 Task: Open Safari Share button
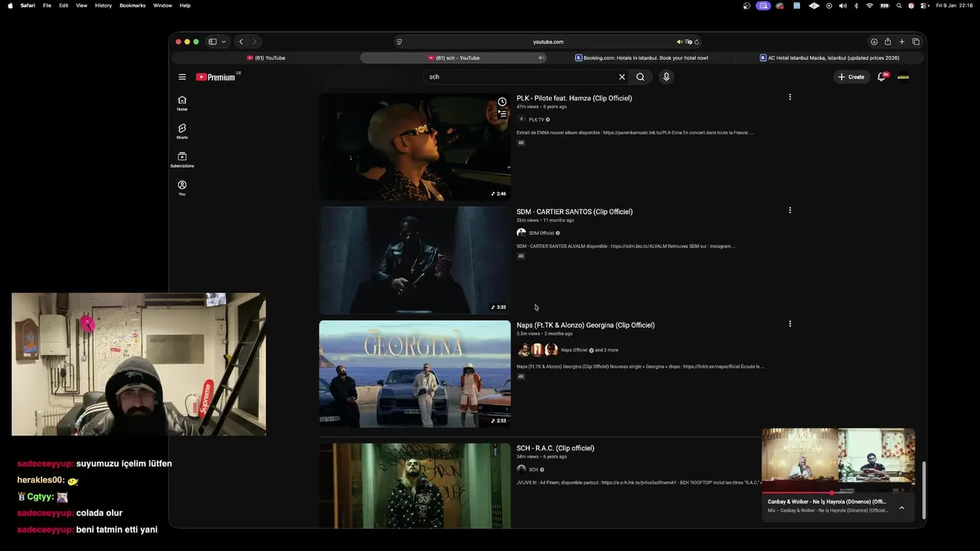[887, 42]
